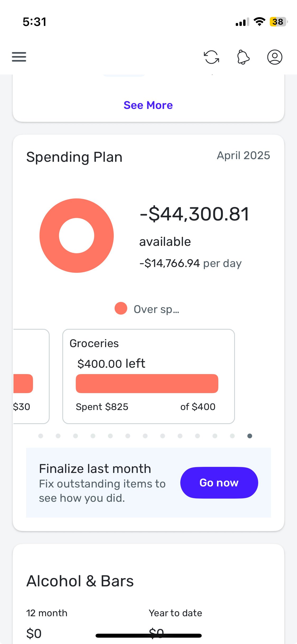Tap the Go now button
This screenshot has width=297, height=644.
pyautogui.click(x=219, y=483)
